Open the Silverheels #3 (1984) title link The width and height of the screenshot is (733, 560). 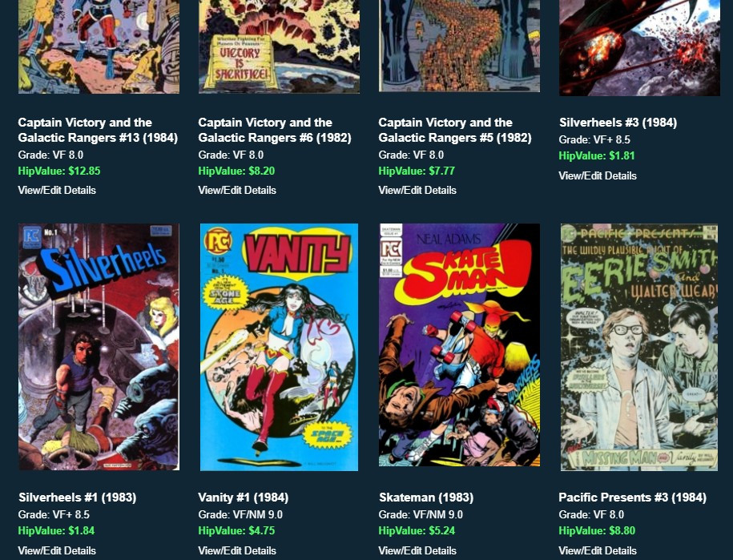click(618, 123)
